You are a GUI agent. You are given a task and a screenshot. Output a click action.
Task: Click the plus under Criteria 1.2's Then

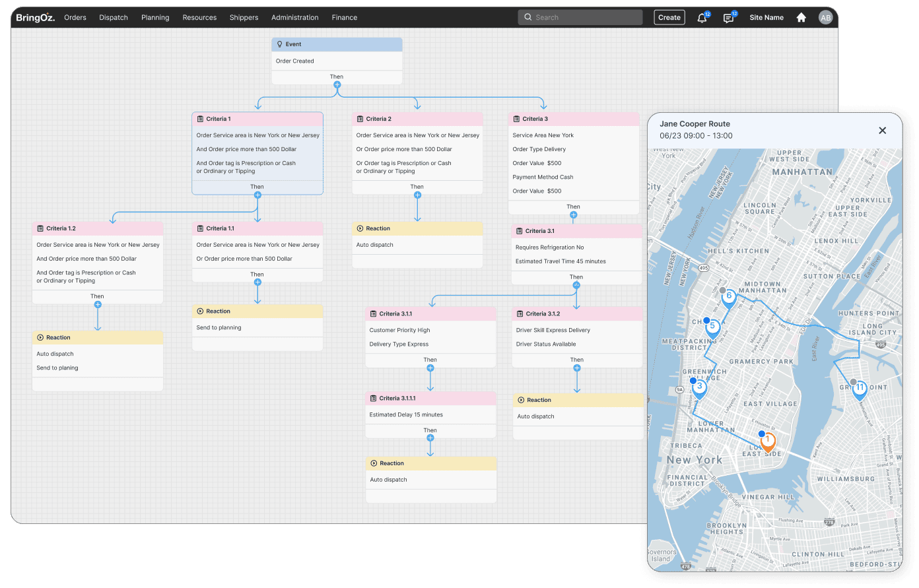(98, 304)
